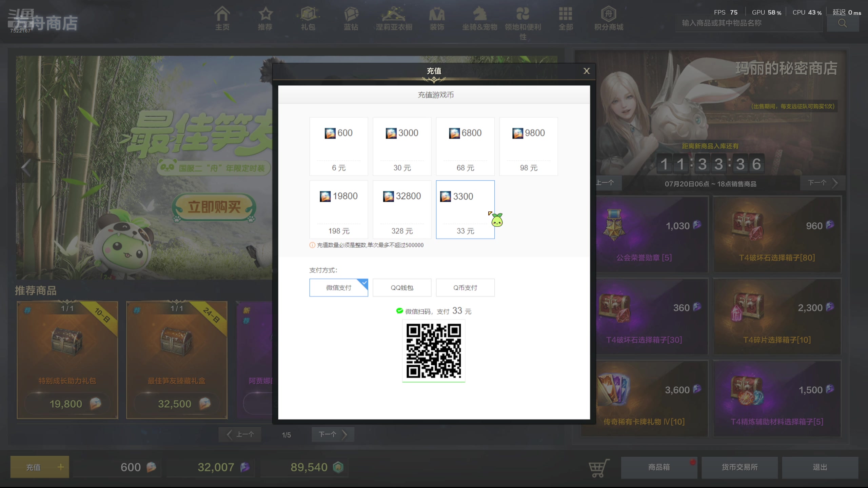Click the 充值游戏币 heading text

pyautogui.click(x=436, y=95)
